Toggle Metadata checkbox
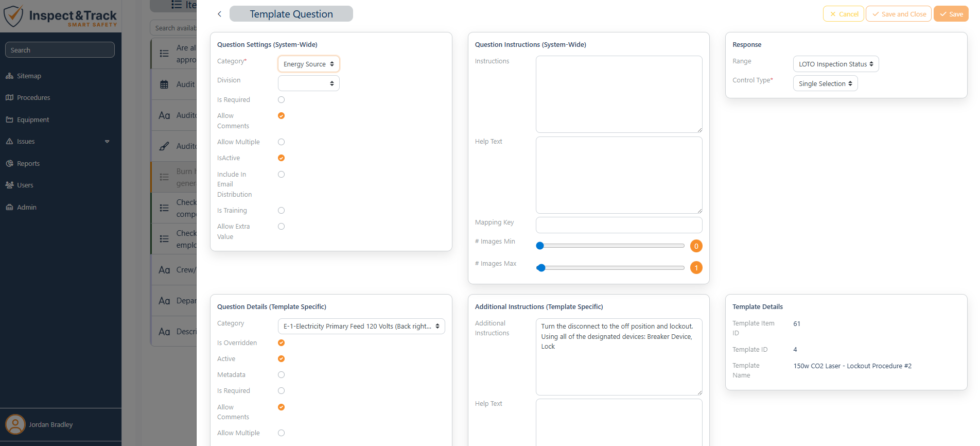Image resolution: width=980 pixels, height=446 pixels. tap(281, 375)
